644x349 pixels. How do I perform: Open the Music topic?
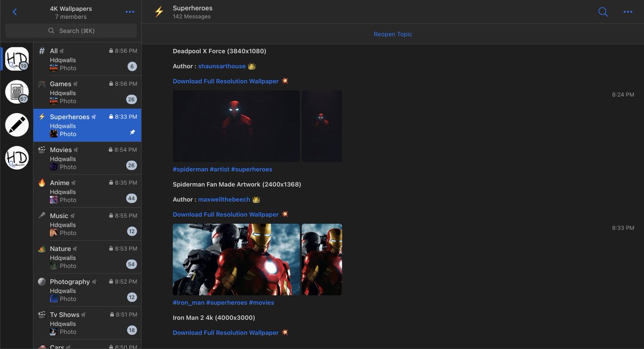[x=87, y=224]
